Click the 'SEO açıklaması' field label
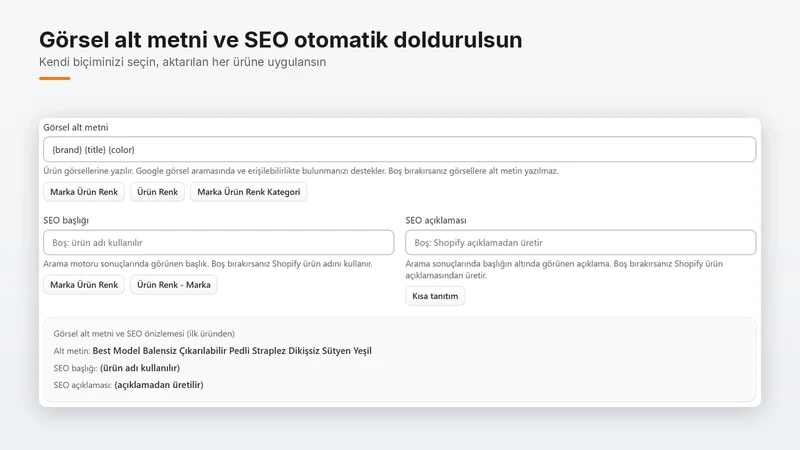Image resolution: width=800 pixels, height=450 pixels. pyautogui.click(x=436, y=220)
